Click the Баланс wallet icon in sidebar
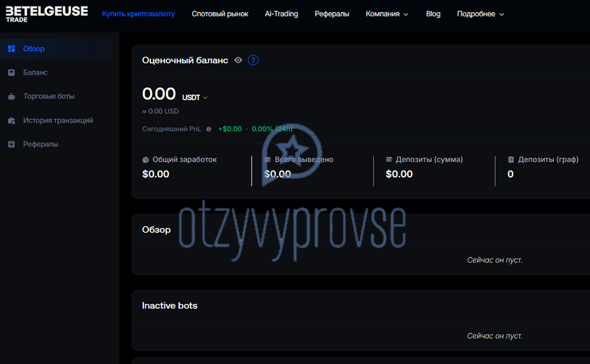Image resolution: width=590 pixels, height=364 pixels. (11, 73)
